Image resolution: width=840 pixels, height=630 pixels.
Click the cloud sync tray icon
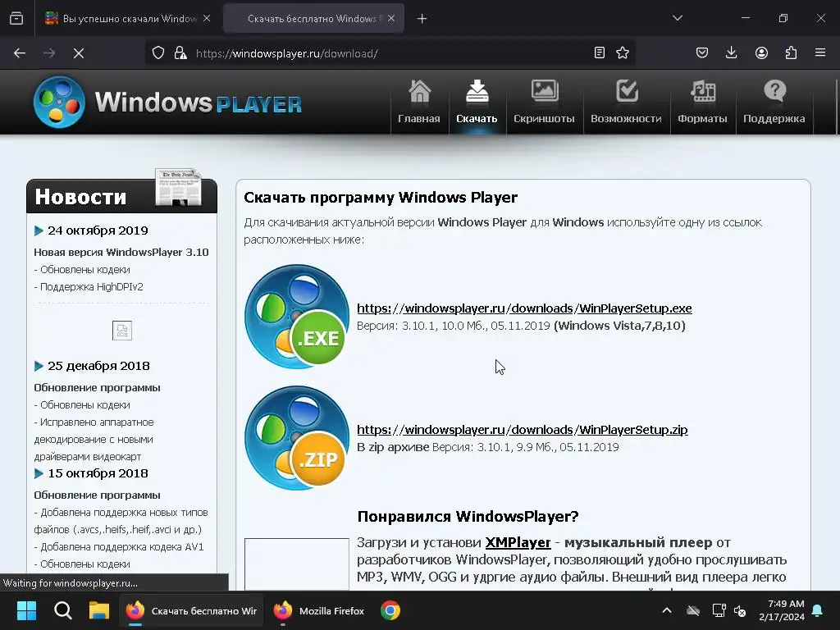tap(693, 610)
